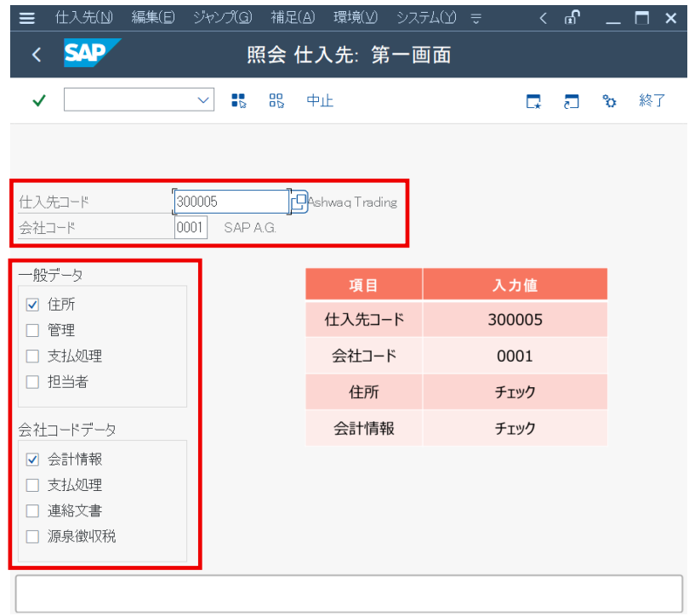This screenshot has width=689, height=616.
Task: Click the 終了 button
Action: coord(652,100)
